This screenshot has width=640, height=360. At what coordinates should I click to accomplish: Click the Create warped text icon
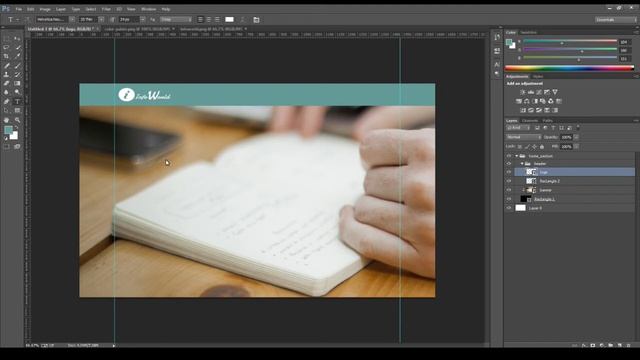242,20
